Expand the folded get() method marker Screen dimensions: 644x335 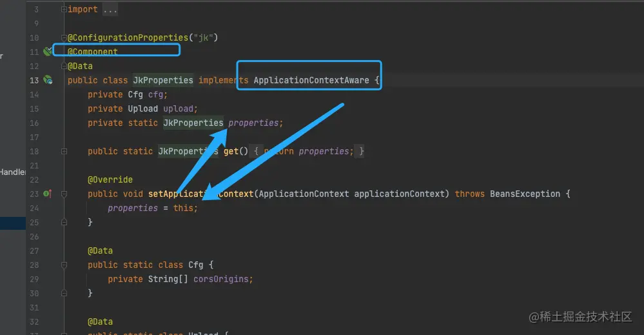pyautogui.click(x=64, y=151)
